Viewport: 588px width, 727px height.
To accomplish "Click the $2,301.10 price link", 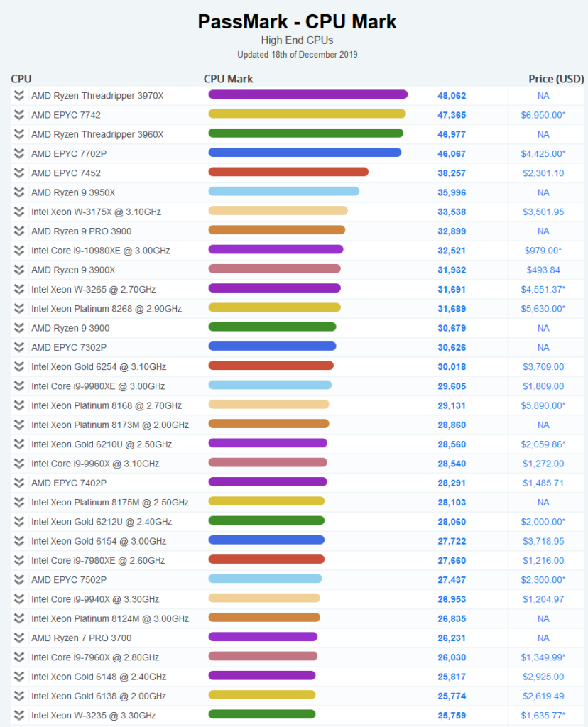I will pos(543,173).
